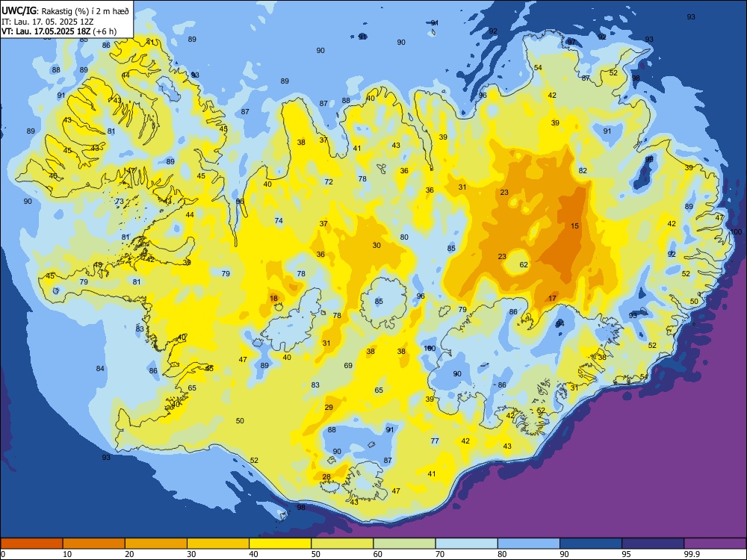
Task: Pick the navy 95–99.9 legend swatch
Action: [653, 544]
